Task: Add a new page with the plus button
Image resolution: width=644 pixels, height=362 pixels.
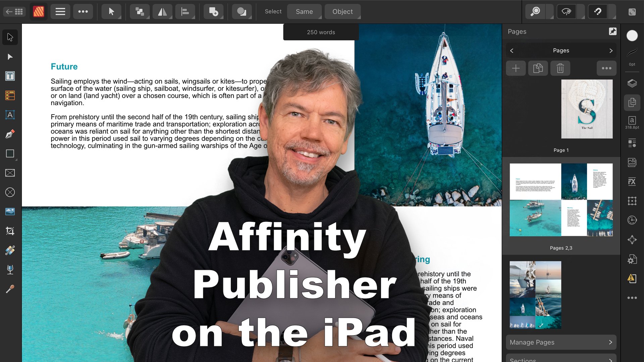Action: click(x=516, y=68)
